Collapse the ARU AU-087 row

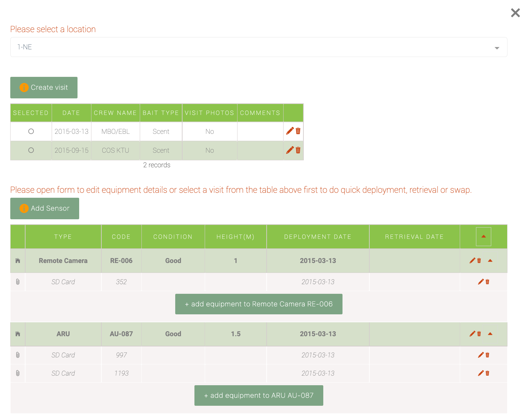[x=490, y=334]
